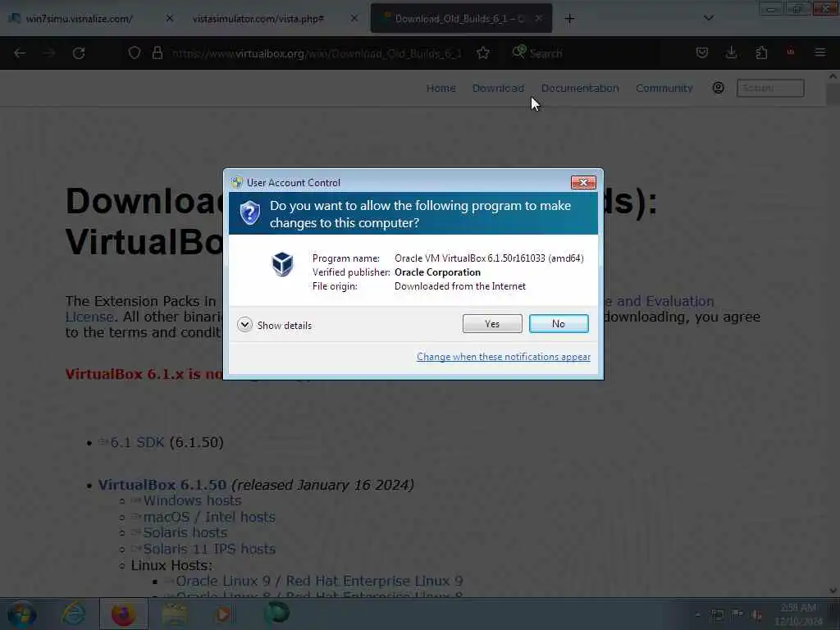Expand Show details chevron in UAC dialog

click(x=244, y=325)
